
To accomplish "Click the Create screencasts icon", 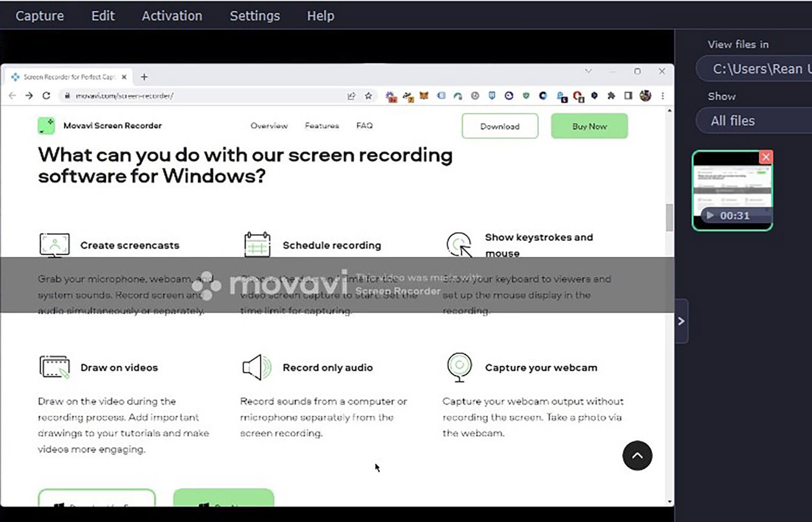I will pyautogui.click(x=54, y=245).
